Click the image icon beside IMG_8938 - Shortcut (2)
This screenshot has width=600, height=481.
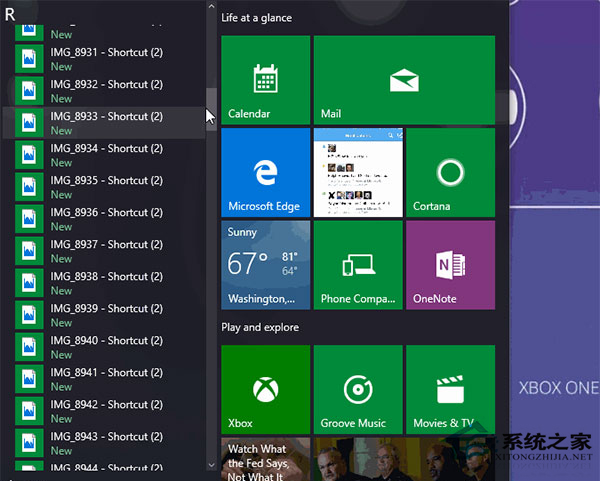[x=29, y=283]
